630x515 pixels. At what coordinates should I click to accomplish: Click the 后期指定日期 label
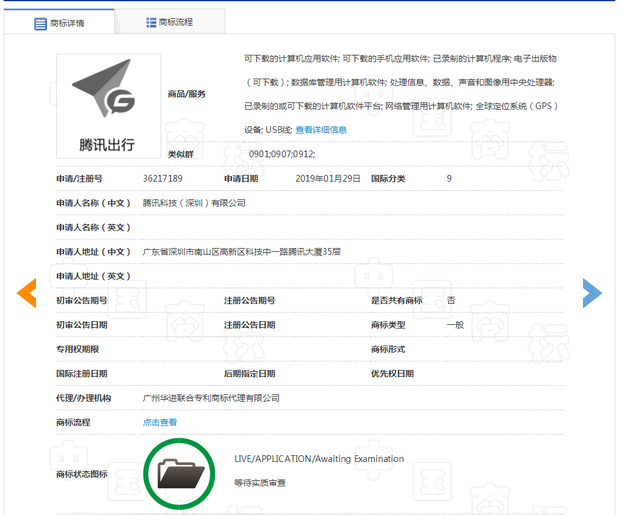[x=250, y=374]
